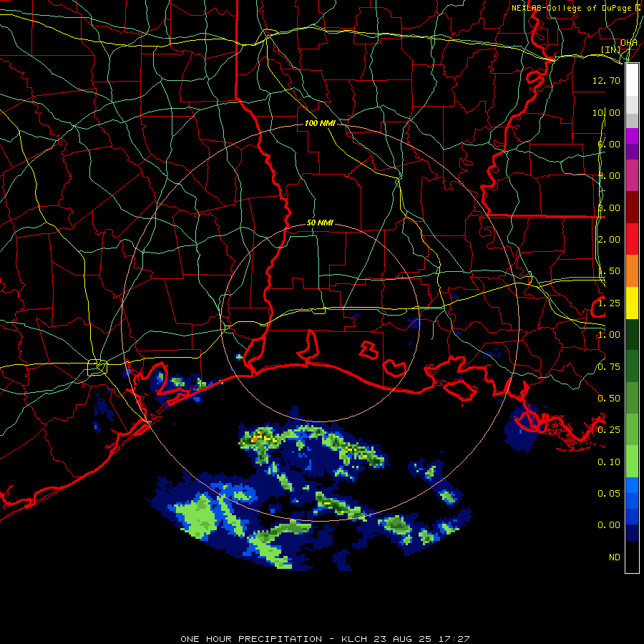
Task: Click the 2.00 legend value
Action: click(609, 240)
